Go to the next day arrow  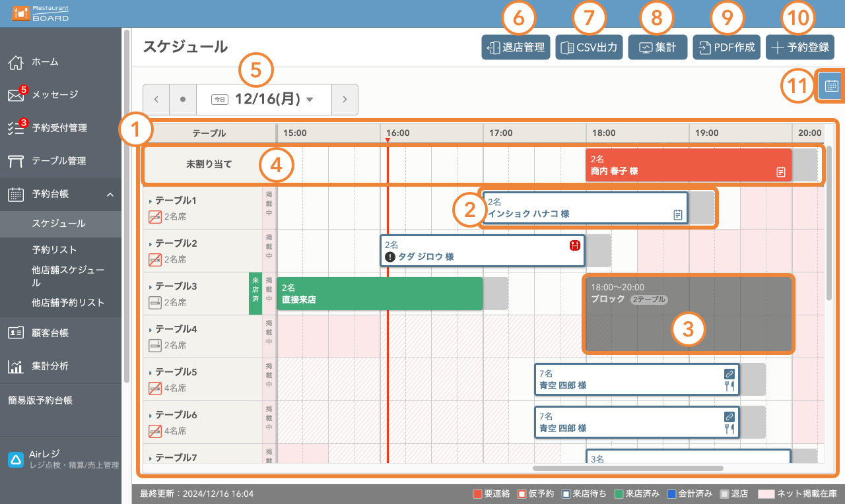click(x=345, y=100)
